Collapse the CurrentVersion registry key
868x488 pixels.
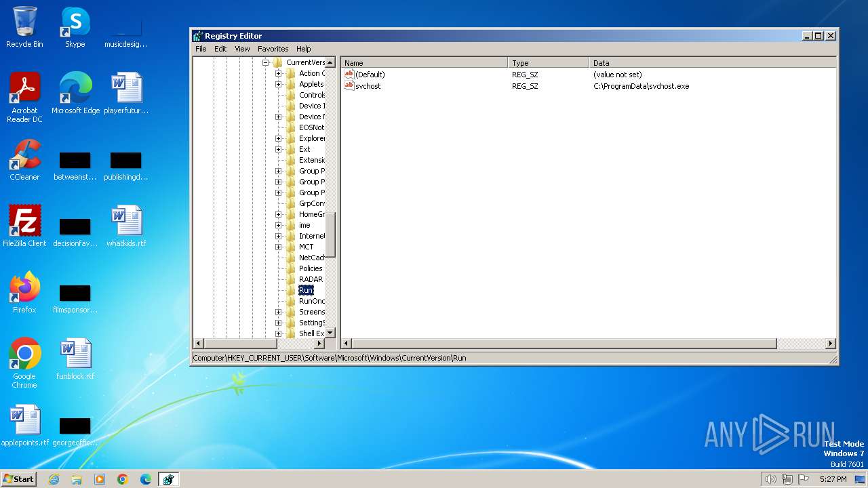coord(267,62)
